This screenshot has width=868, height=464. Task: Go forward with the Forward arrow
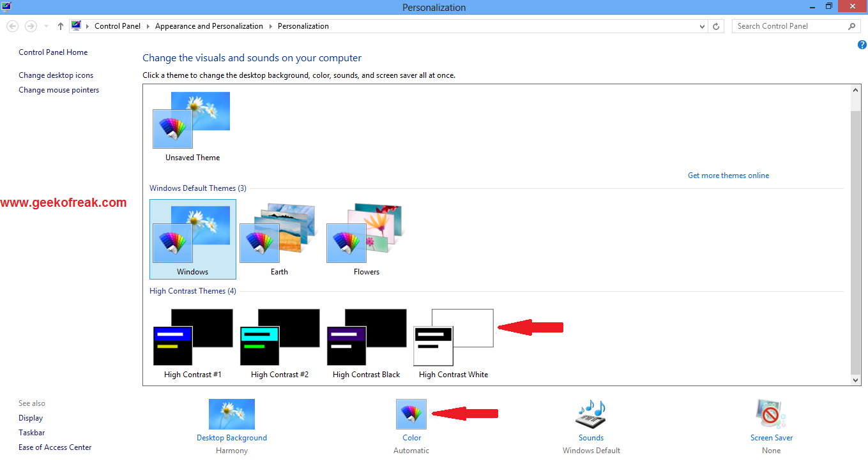click(30, 26)
